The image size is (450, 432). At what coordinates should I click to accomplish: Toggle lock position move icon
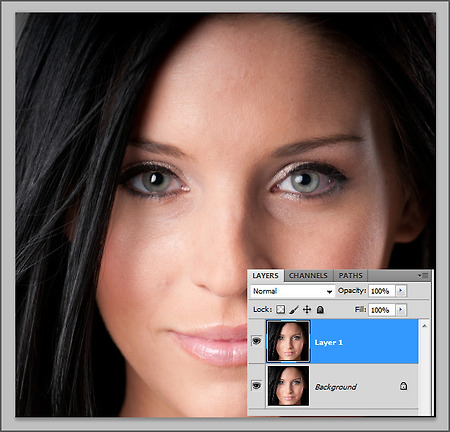(x=307, y=310)
